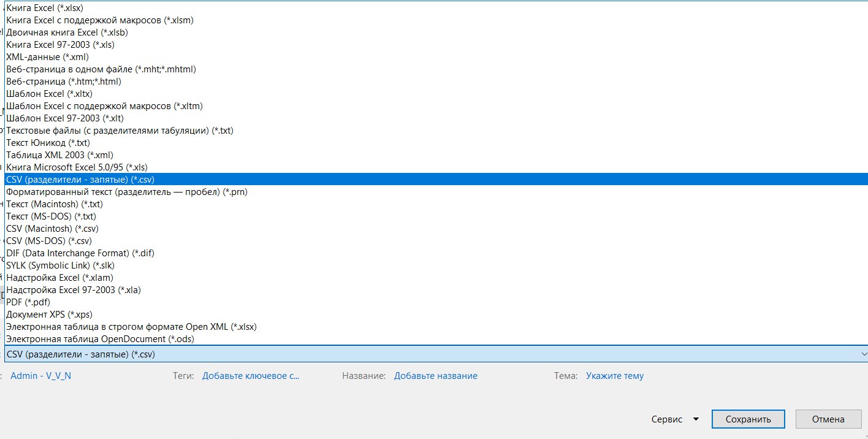This screenshot has width=868, height=439.
Task: Pick Книга Excel 97-2003 (*.xls)
Action: (436, 45)
